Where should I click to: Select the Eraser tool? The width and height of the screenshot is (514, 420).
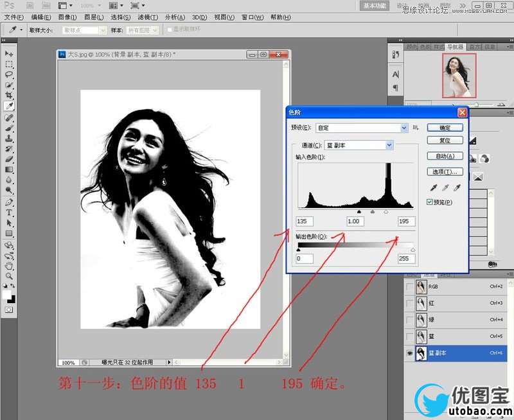coord(9,159)
